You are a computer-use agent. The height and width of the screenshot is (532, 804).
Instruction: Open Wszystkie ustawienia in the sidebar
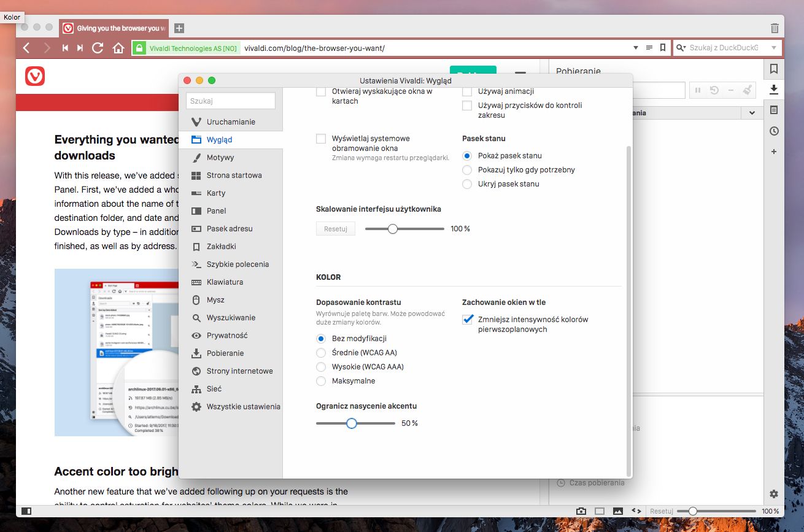231,407
